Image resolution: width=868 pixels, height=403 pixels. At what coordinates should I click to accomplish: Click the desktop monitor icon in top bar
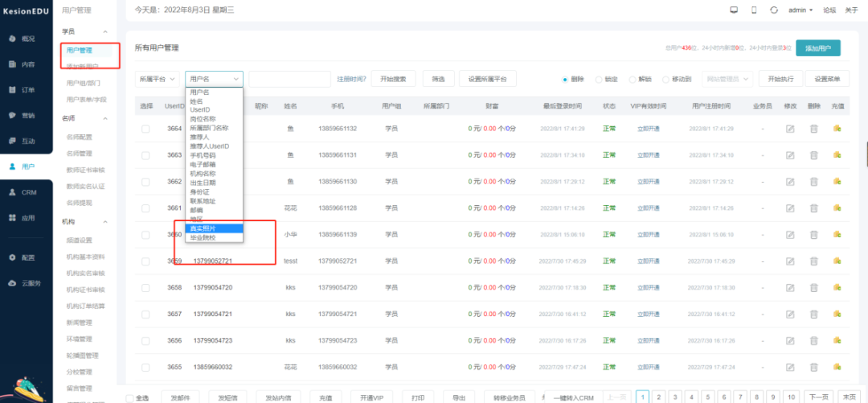tap(733, 10)
